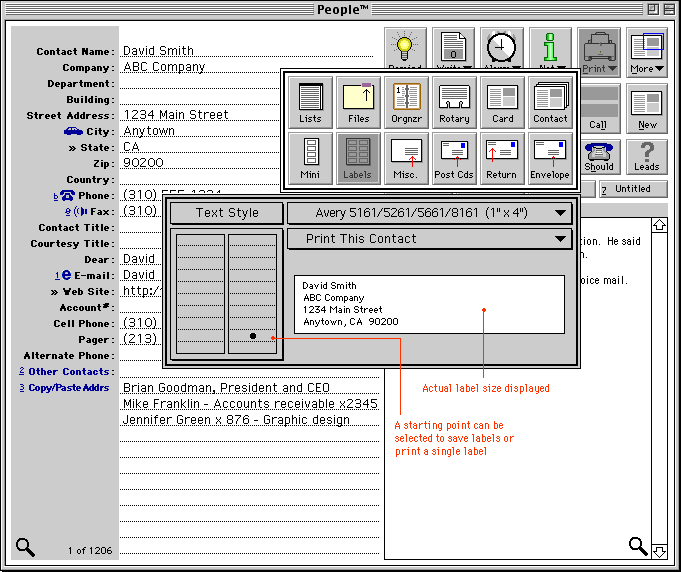The width and height of the screenshot is (681, 572).
Task: Open the Other Contacts link
Action: pyautogui.click(x=69, y=372)
